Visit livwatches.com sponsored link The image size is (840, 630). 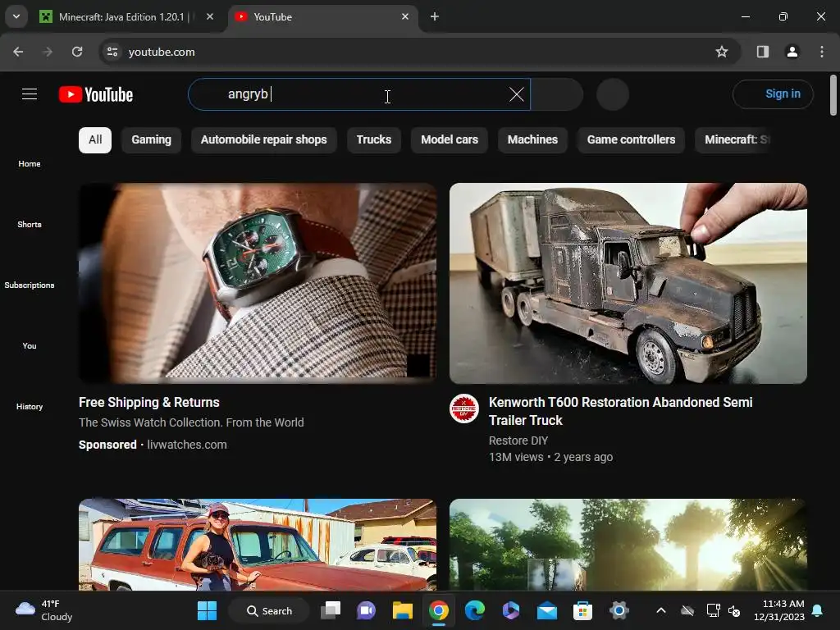(187, 445)
